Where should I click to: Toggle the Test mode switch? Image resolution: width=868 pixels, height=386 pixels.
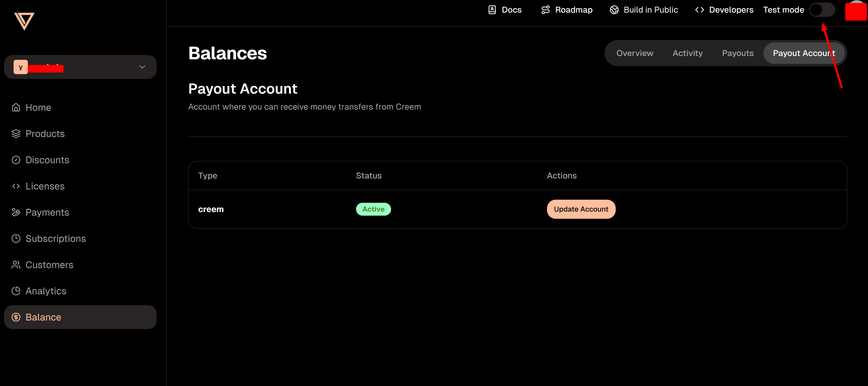pos(822,10)
